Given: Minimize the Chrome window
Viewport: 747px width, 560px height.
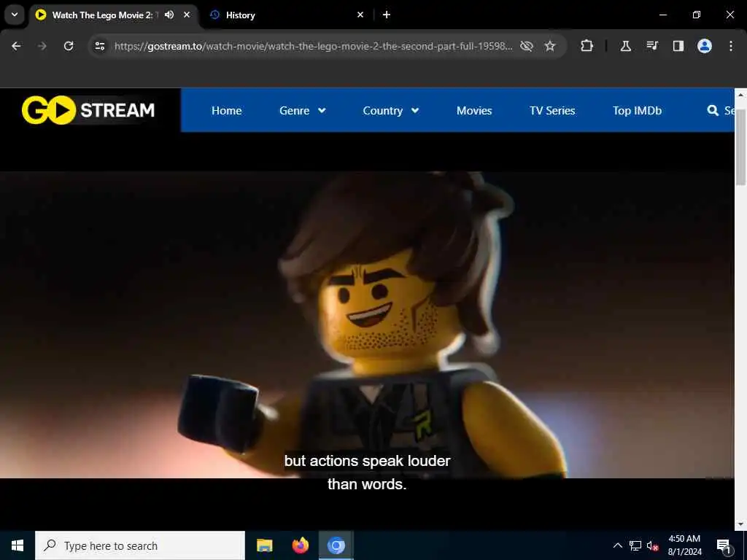Looking at the screenshot, I should coord(662,15).
